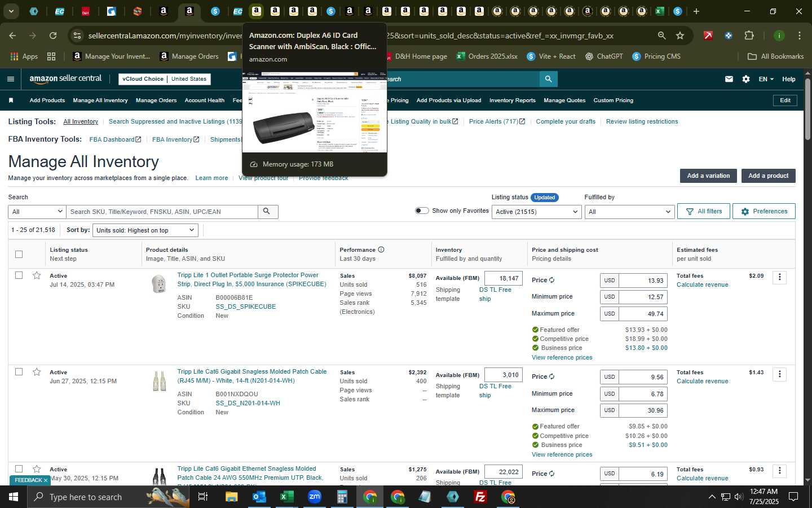Open Inventory Reports menu item
Image resolution: width=812 pixels, height=508 pixels.
click(513, 100)
